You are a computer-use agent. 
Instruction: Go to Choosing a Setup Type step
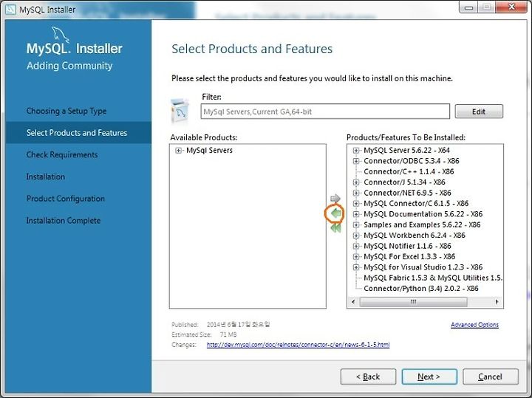click(66, 111)
